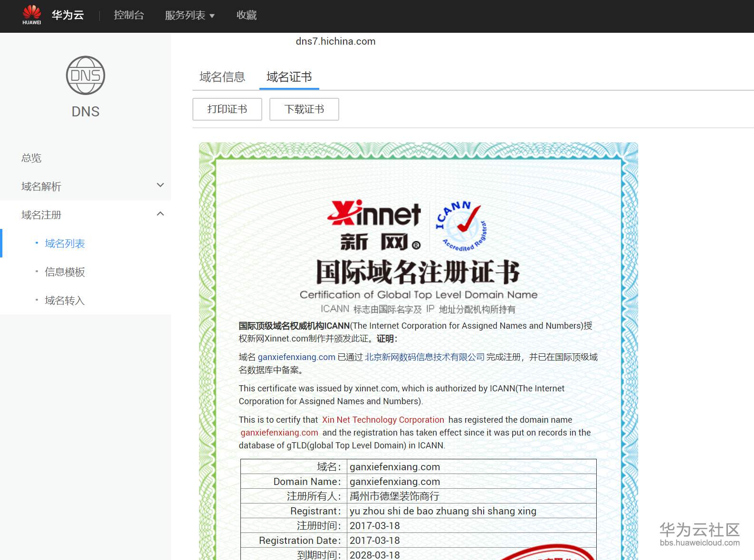Expand the 域名解析 sidebar section
This screenshot has height=560, width=754.
click(x=86, y=186)
